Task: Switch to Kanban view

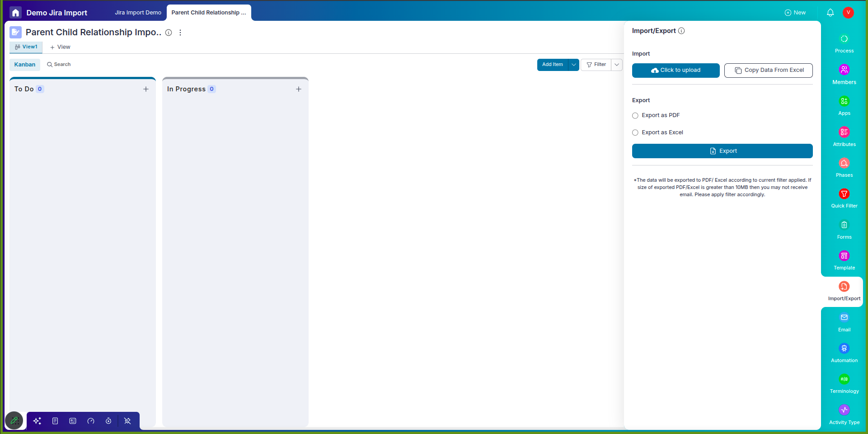Action: tap(25, 65)
